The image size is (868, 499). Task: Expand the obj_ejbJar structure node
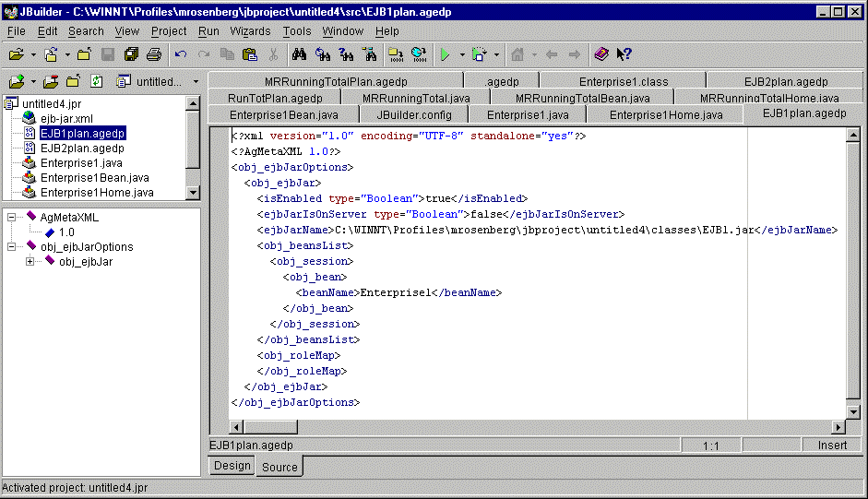(x=30, y=261)
